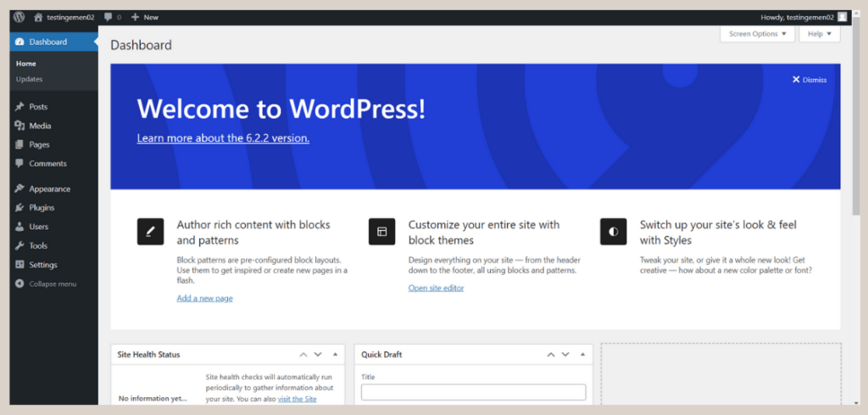This screenshot has width=868, height=415.
Task: Click the Media icon in sidebar
Action: coord(19,126)
